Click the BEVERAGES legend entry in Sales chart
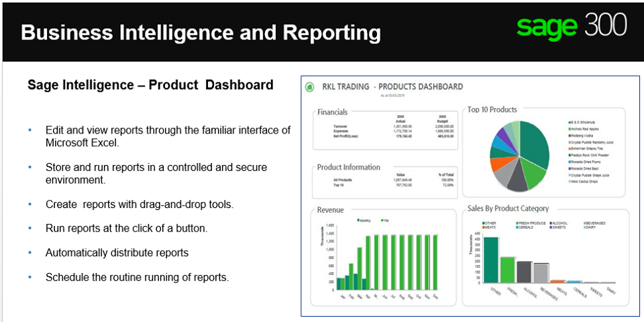 [594, 223]
